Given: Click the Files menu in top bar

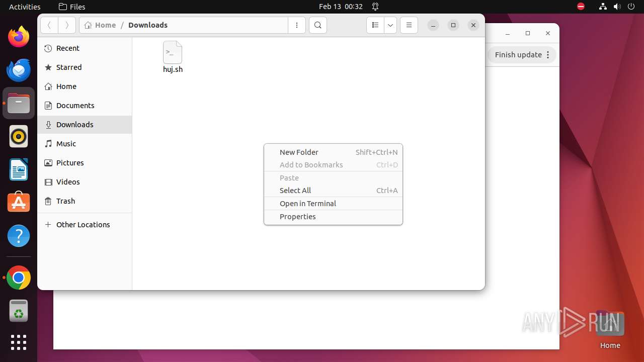Looking at the screenshot, I should click(x=72, y=7).
